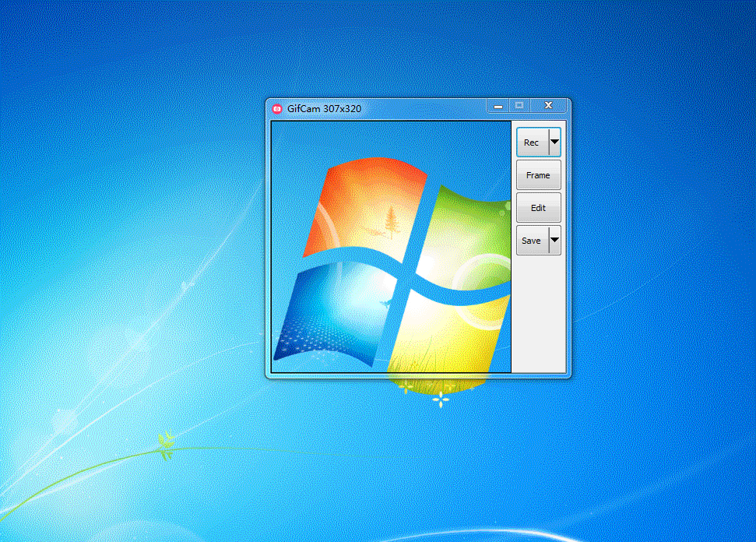756x542 pixels.
Task: Click inside the GifCam capture area
Action: (x=391, y=247)
